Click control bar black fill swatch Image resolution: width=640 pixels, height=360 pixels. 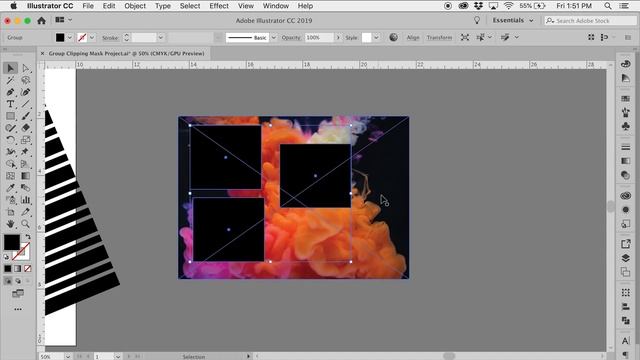60,38
